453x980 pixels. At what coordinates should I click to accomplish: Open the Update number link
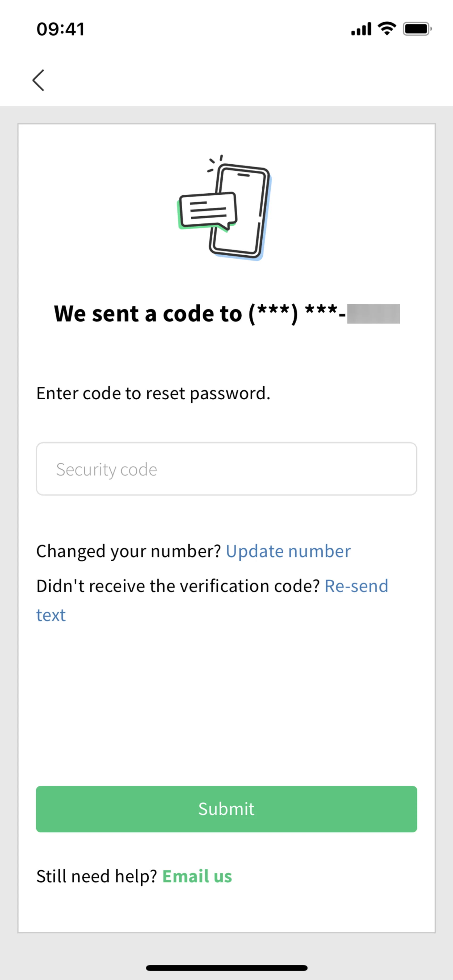(x=288, y=551)
